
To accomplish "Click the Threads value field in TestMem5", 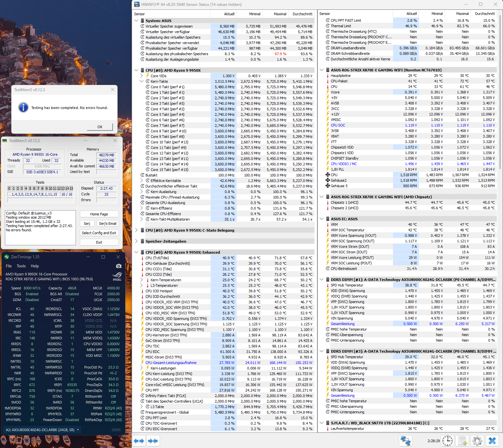I will [28, 161].
